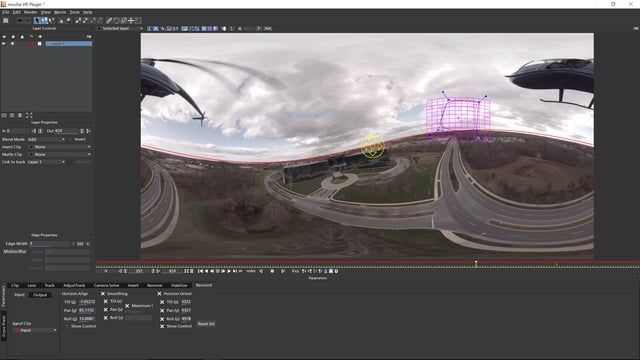Switch to the Track tab

click(49, 285)
